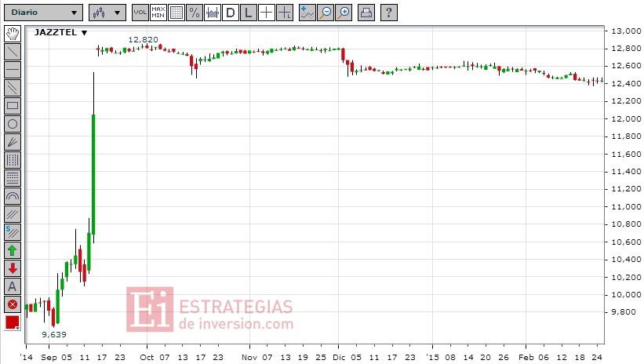Click the Nov date axis label

[x=249, y=358]
